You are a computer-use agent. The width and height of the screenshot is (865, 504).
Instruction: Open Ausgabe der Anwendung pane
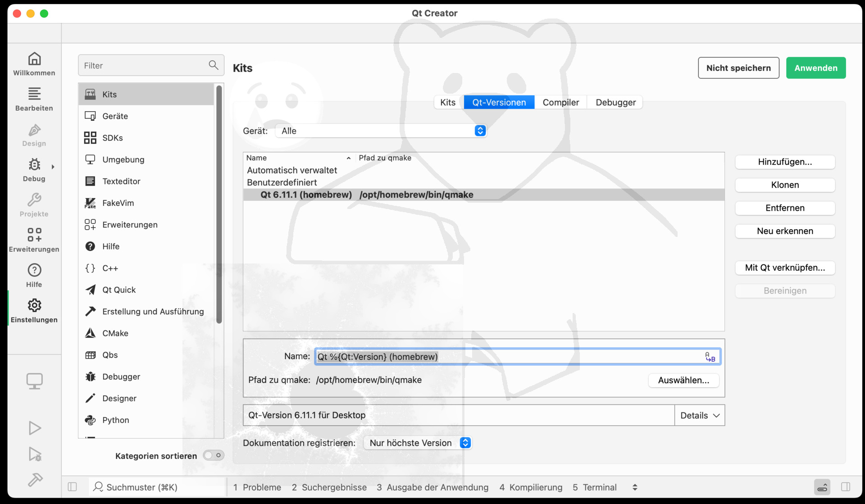pyautogui.click(x=432, y=487)
